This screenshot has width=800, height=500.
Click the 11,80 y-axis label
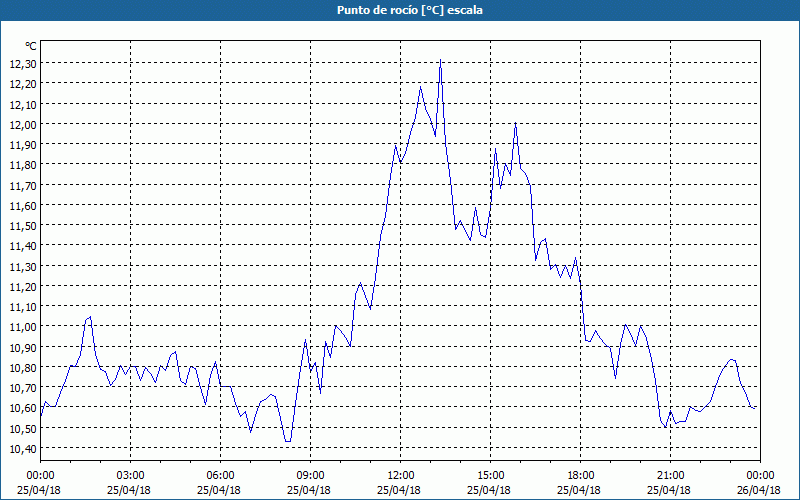(23, 165)
